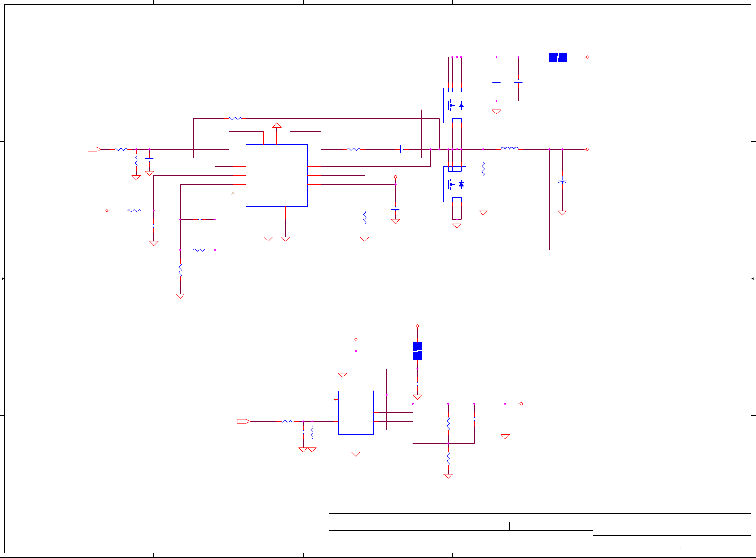
Task: Click terminal circle between large IC and lower MOSFET
Action: click(395, 177)
